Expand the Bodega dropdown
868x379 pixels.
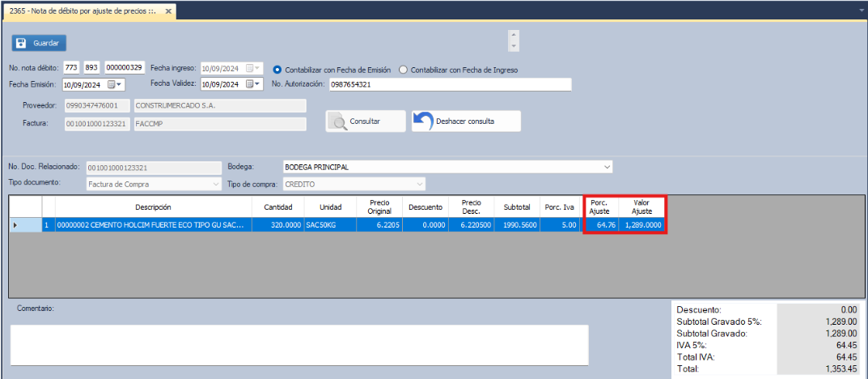608,167
